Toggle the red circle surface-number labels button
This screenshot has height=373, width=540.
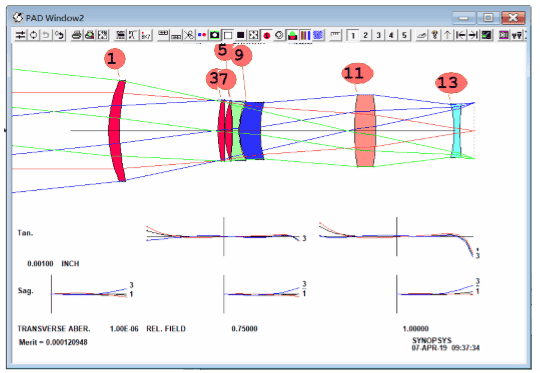(267, 35)
